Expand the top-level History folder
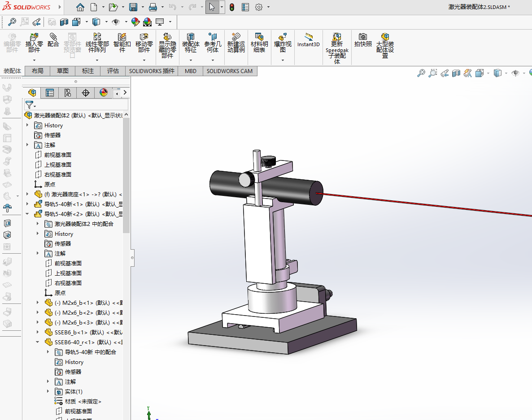 [27, 125]
